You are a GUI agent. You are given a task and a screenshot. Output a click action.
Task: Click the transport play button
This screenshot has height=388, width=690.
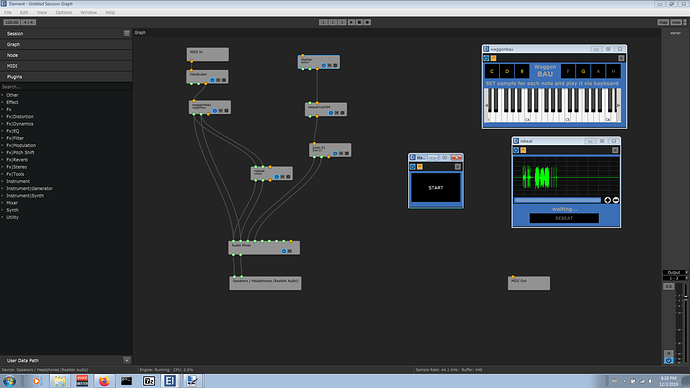coord(351,22)
